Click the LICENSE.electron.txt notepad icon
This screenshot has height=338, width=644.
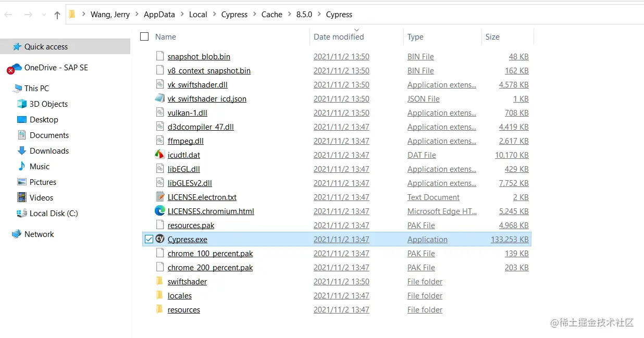coord(160,197)
